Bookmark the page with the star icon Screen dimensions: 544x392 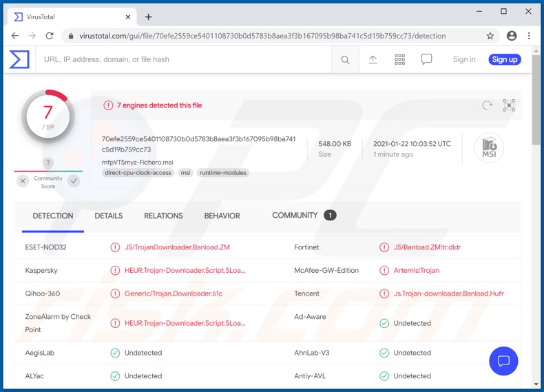[x=490, y=36]
